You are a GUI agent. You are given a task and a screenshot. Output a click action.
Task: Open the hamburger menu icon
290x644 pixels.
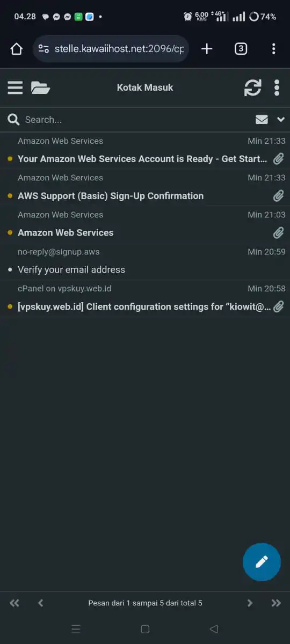(x=15, y=87)
